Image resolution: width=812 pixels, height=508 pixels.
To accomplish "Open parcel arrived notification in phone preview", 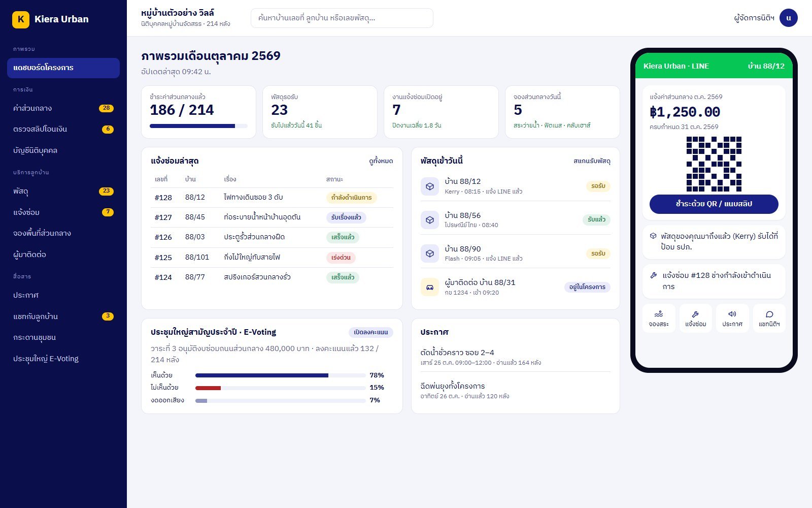I will click(x=714, y=242).
